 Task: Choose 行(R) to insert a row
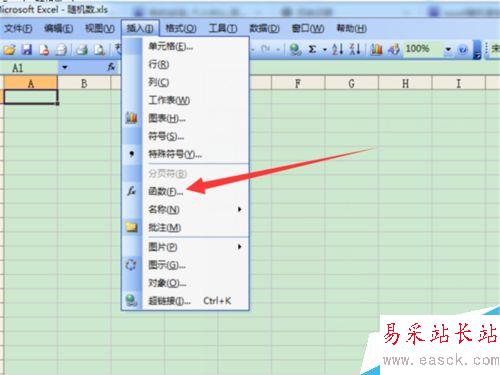click(196, 64)
